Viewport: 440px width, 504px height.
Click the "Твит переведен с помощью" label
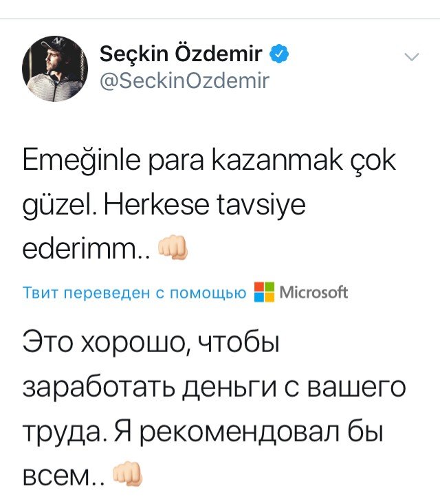pos(135,293)
